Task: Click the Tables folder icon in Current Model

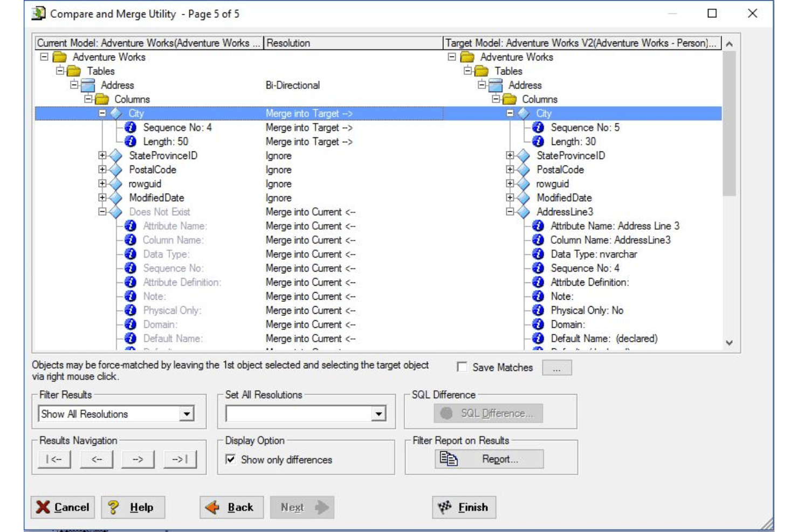Action: tap(74, 71)
